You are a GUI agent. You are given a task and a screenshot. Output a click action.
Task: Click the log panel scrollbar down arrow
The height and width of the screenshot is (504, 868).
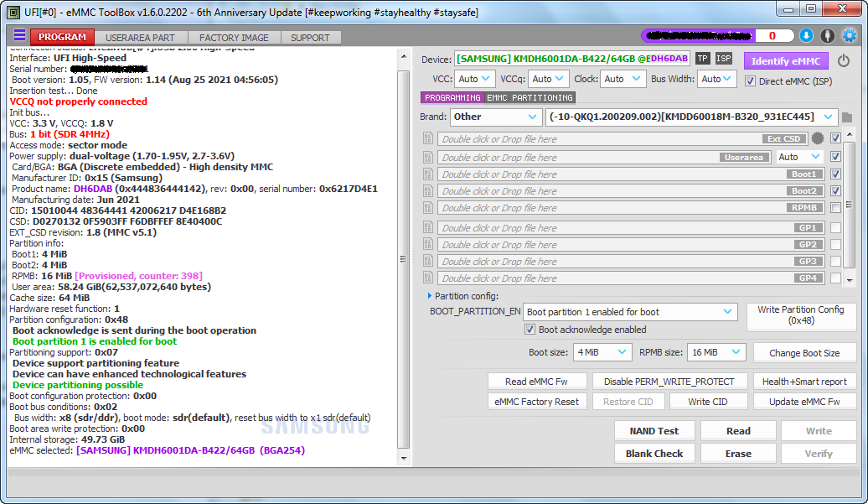click(x=404, y=458)
